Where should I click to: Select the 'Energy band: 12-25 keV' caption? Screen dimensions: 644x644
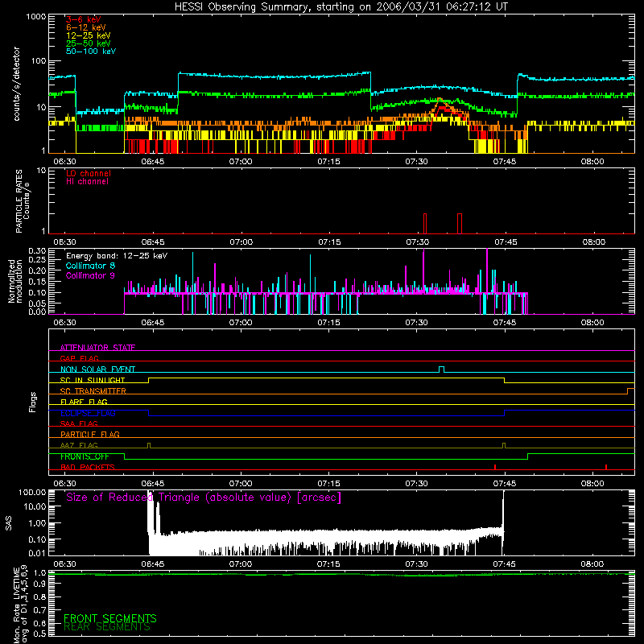pyautogui.click(x=117, y=256)
